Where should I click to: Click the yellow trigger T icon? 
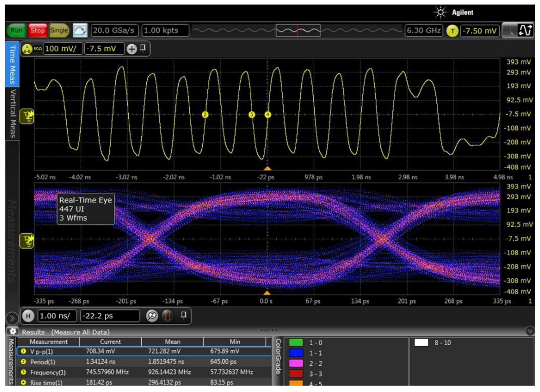(452, 31)
